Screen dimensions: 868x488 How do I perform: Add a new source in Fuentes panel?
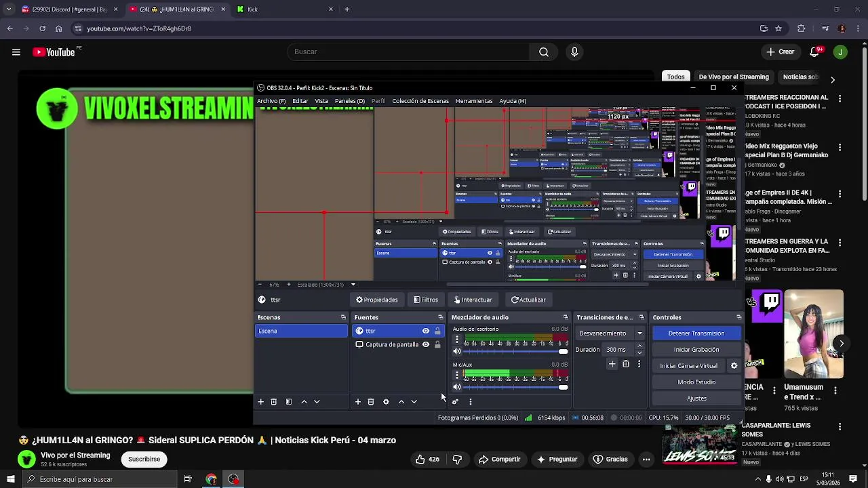[358, 402]
